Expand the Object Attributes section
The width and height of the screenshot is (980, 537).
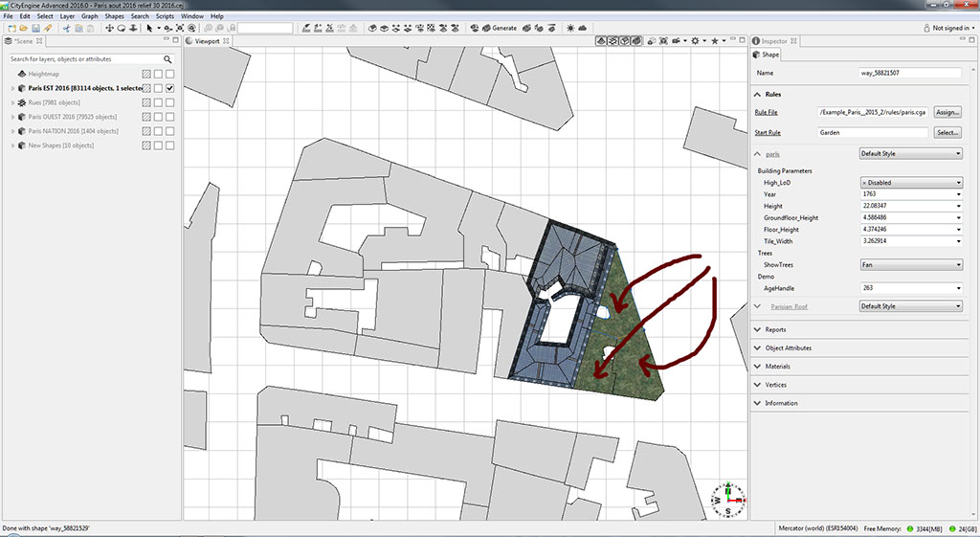point(758,348)
